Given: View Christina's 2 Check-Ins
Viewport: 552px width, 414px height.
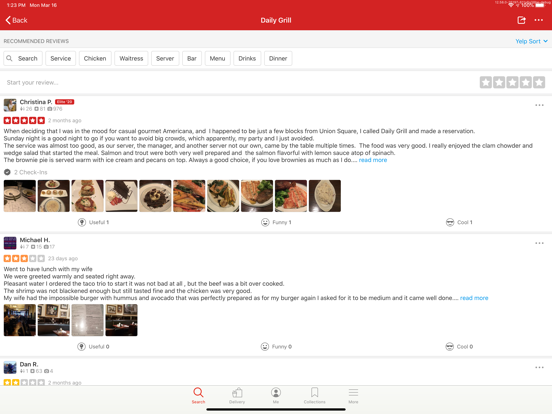Looking at the screenshot, I should (x=26, y=172).
